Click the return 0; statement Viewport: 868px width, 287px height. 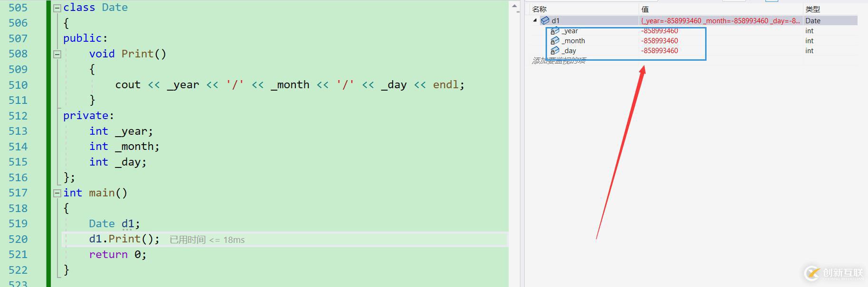[118, 255]
